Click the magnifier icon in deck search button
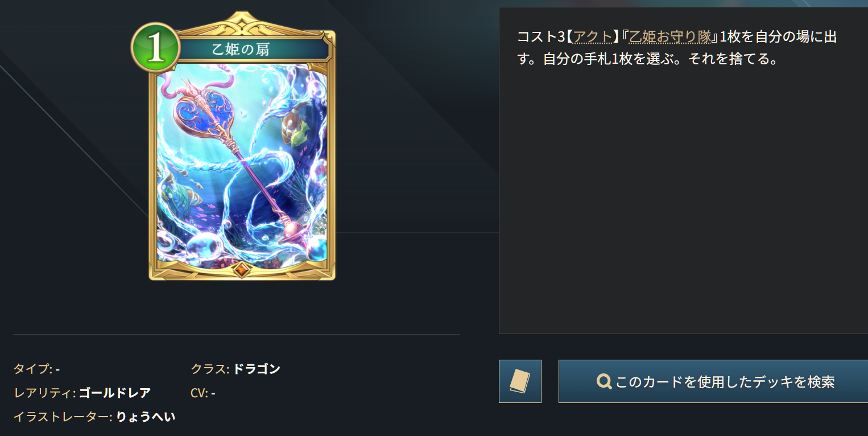The image size is (868, 436). pyautogui.click(x=604, y=381)
